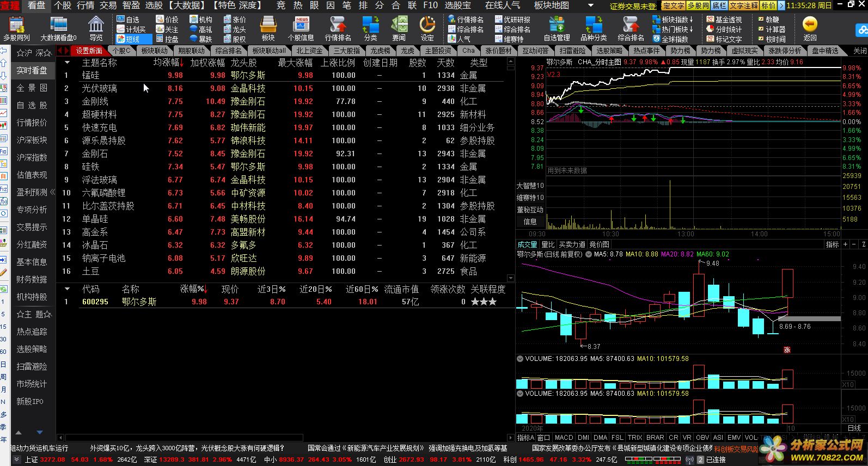Open 新股IPO in left sidebar
Screen dimensions: 868x466
coord(30,402)
